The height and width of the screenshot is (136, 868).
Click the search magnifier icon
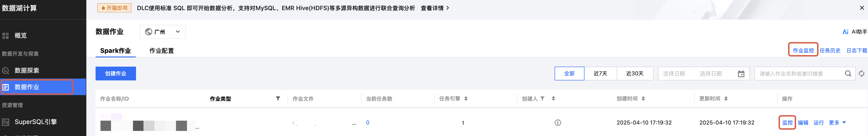pos(848,73)
